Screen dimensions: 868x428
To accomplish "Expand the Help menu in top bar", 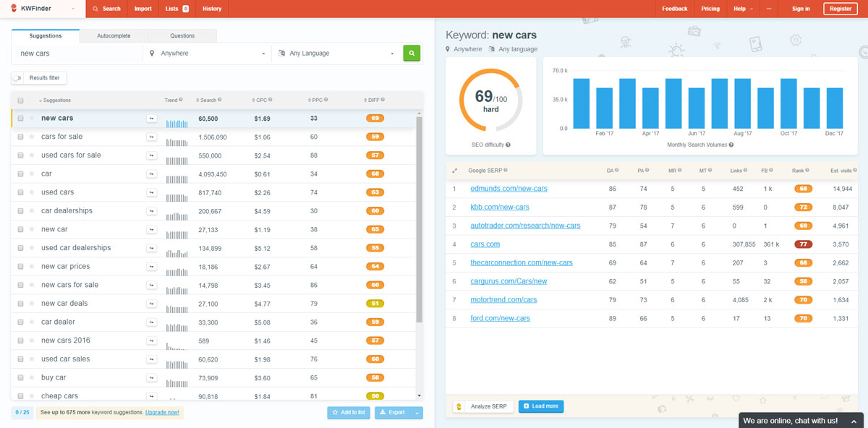I will (743, 9).
